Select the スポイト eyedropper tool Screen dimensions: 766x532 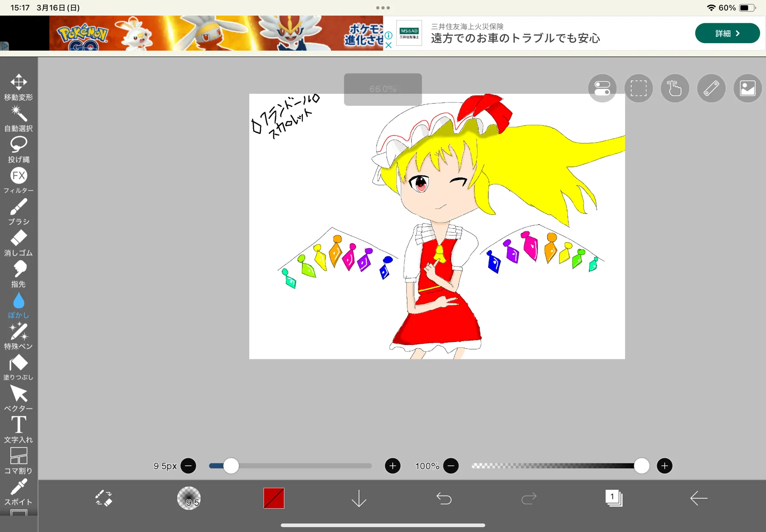tap(19, 492)
